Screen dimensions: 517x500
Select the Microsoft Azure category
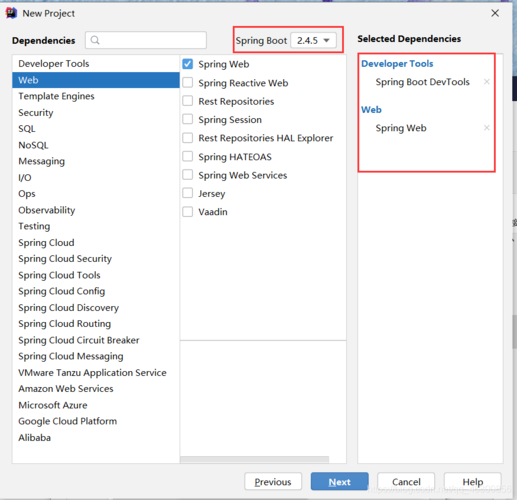pyautogui.click(x=96, y=405)
